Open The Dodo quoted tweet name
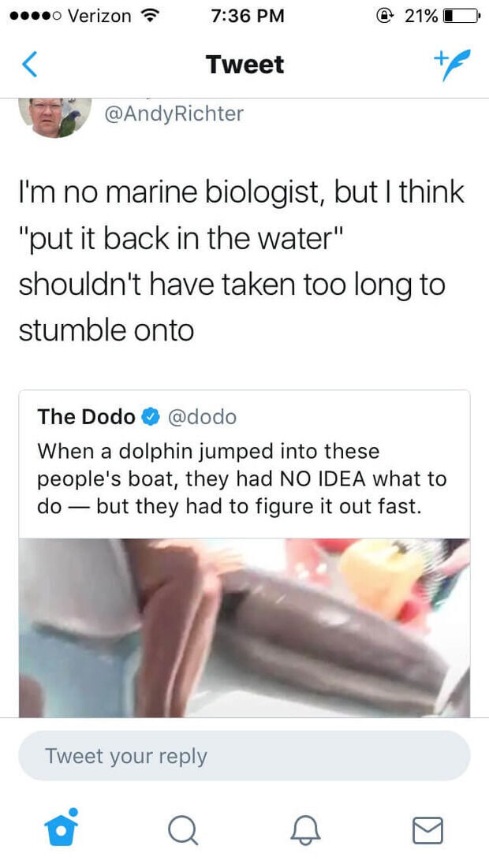489x868 pixels. pyautogui.click(x=86, y=417)
